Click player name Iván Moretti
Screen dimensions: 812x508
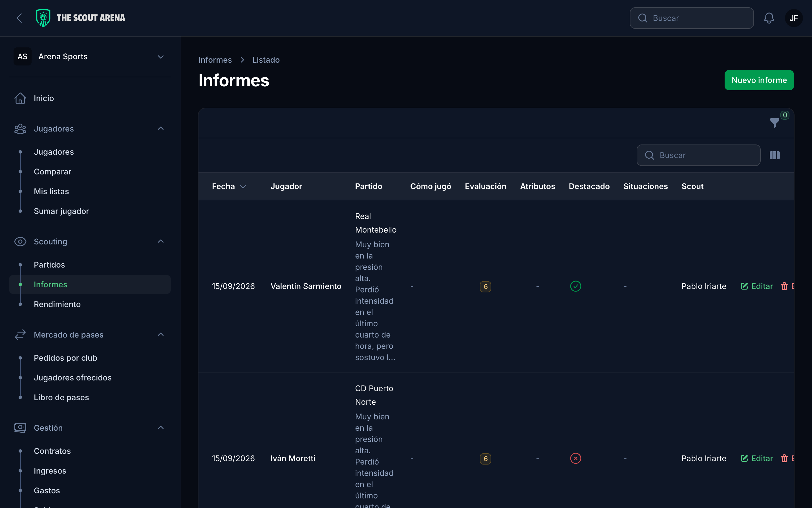coord(293,458)
